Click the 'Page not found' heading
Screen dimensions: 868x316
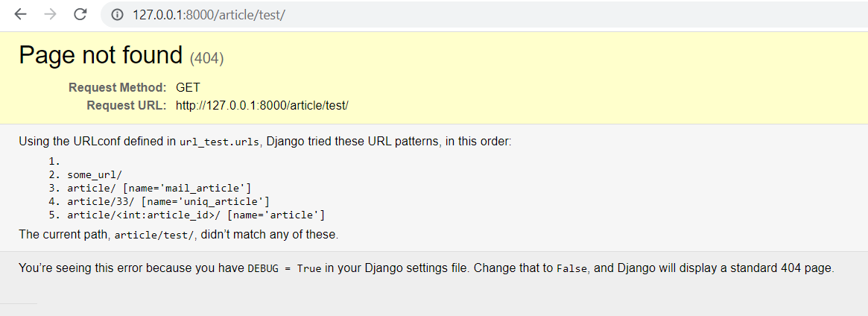point(101,55)
